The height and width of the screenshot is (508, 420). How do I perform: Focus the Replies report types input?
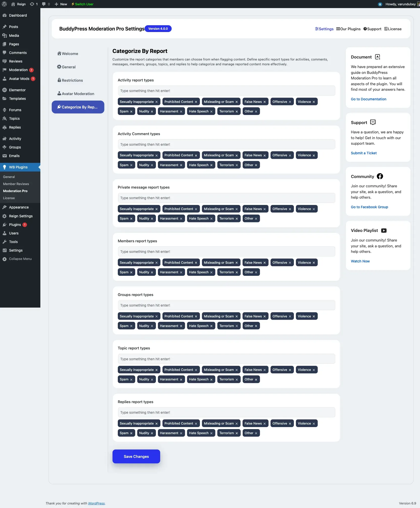[226, 412]
